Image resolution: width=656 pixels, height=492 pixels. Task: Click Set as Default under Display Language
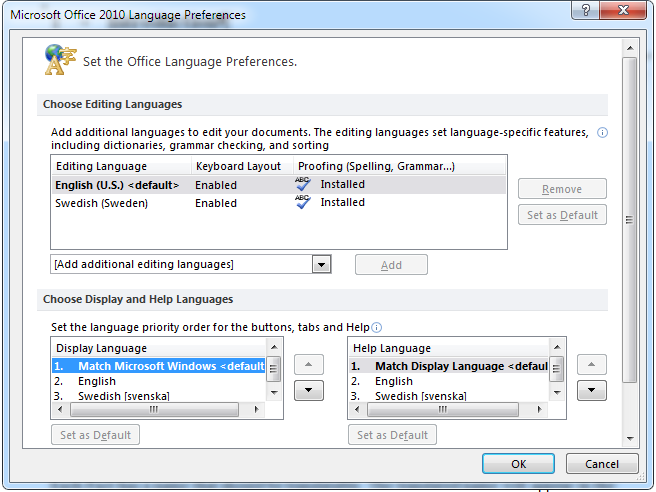(95, 435)
